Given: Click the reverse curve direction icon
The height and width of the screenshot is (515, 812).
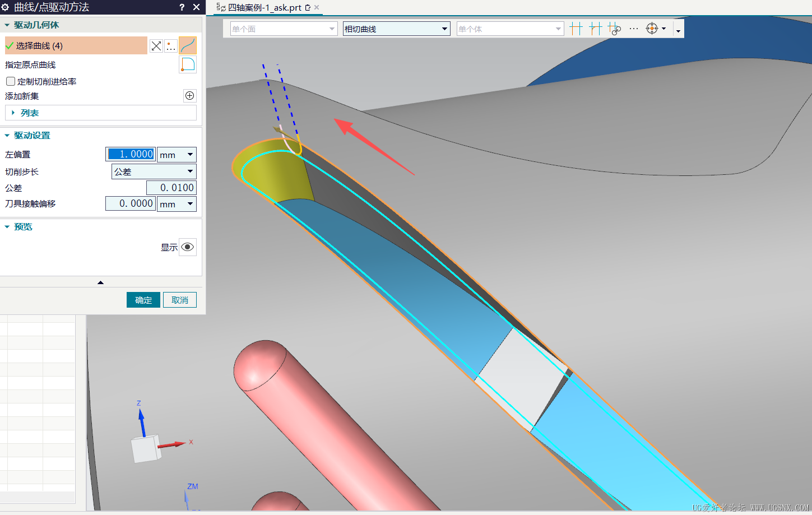Looking at the screenshot, I should click(x=156, y=46).
